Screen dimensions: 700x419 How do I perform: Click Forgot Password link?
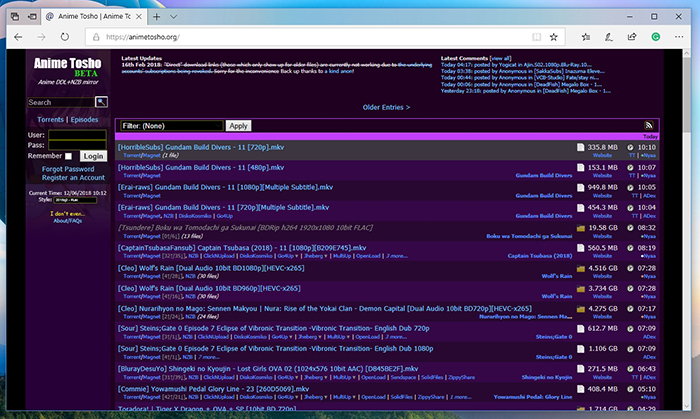(x=68, y=169)
